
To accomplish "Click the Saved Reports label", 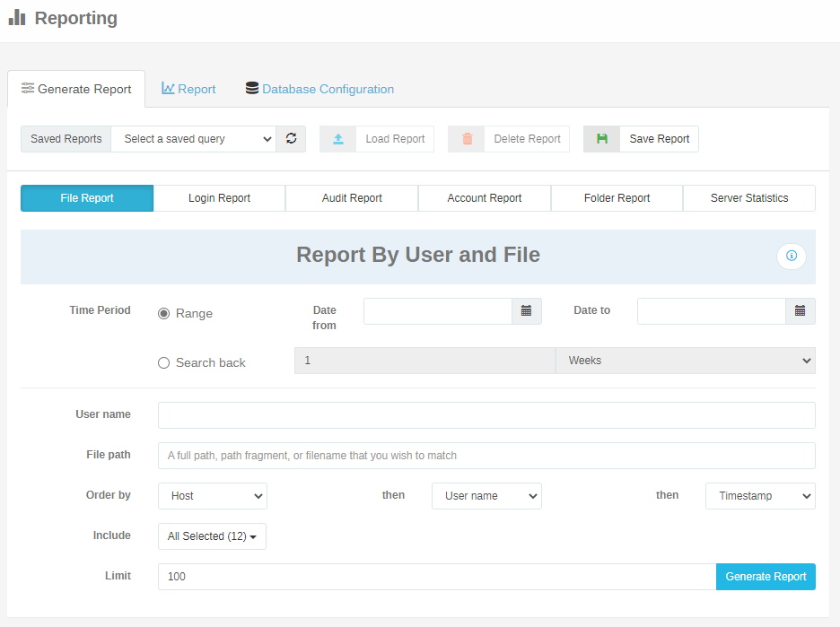I will (66, 139).
